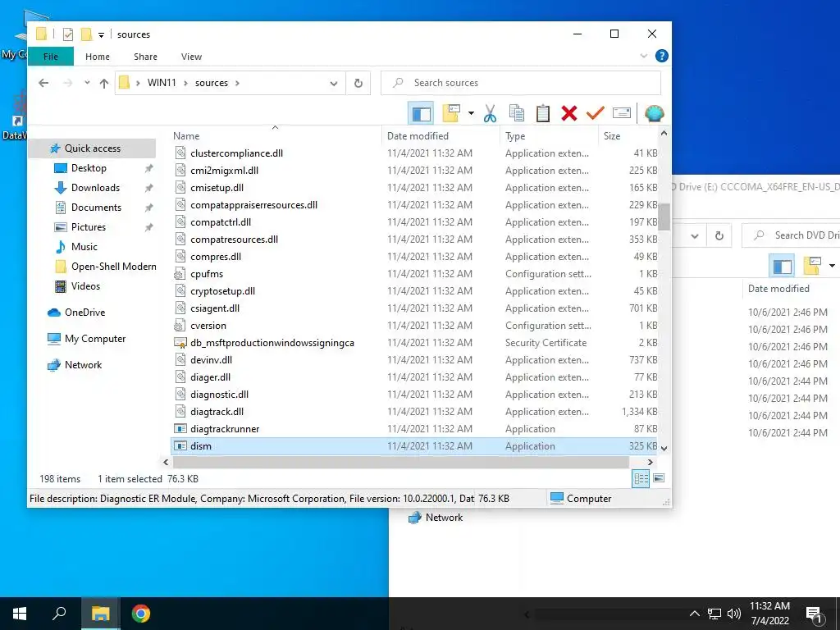840x630 pixels.
Task: Toggle the navigation pane toolbar icon in sources window
Action: pyautogui.click(x=421, y=113)
